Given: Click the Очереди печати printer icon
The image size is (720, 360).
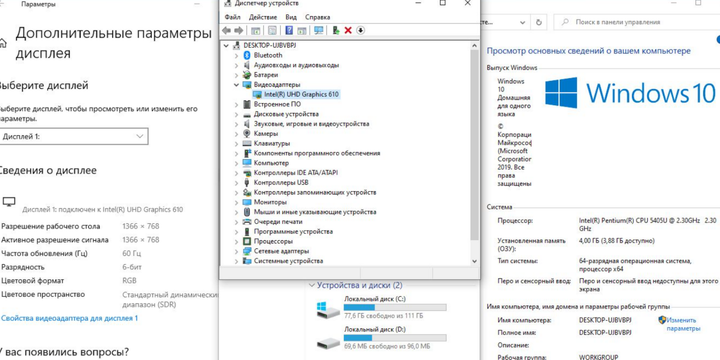Looking at the screenshot, I should click(247, 222).
